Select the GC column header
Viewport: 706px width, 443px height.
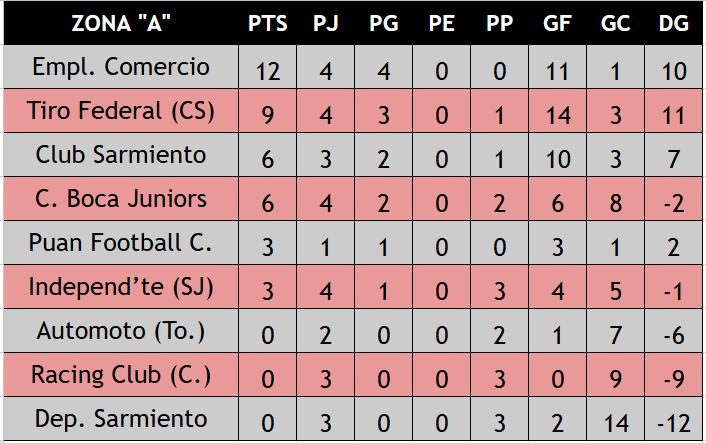[615, 23]
